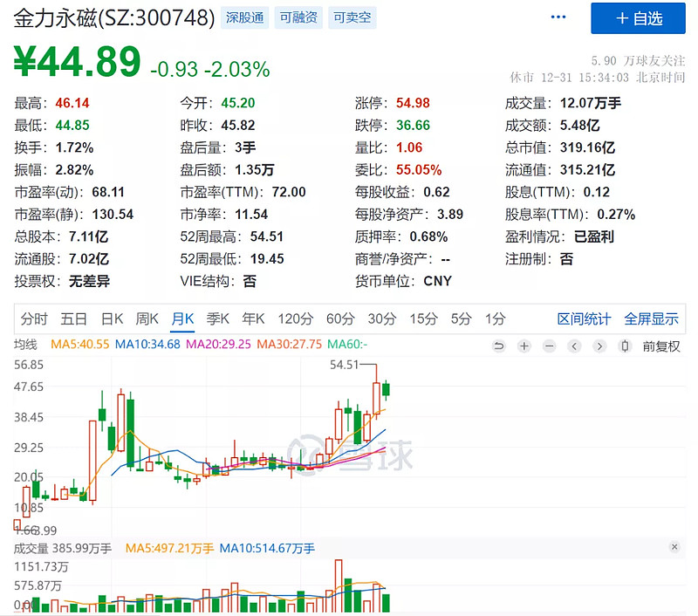Click the 成交量 385.99万手 volume label
Image resolution: width=698 pixels, height=616 pixels.
[63, 548]
